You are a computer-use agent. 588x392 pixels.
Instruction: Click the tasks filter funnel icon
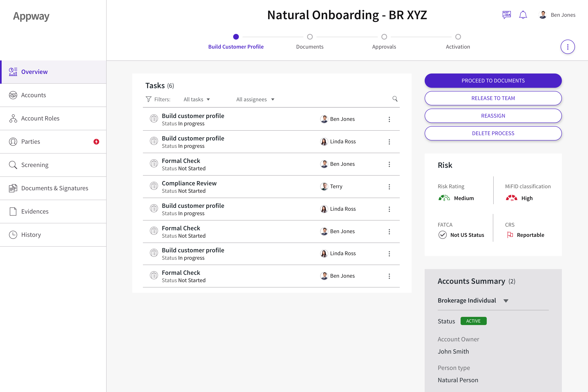(x=148, y=99)
